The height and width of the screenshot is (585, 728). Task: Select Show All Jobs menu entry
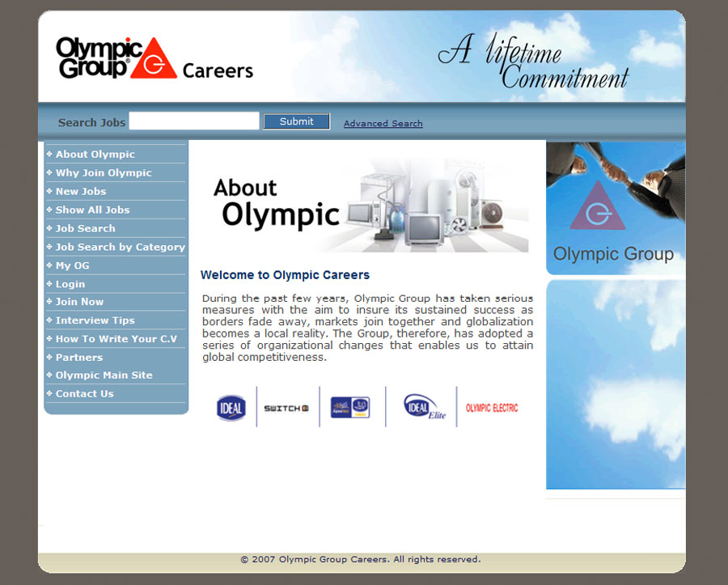[x=92, y=210]
